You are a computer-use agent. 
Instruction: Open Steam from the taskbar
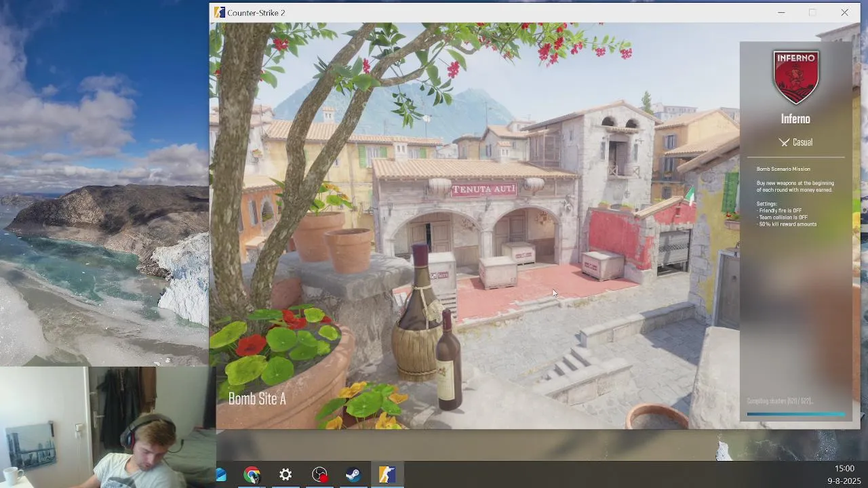[x=353, y=475]
